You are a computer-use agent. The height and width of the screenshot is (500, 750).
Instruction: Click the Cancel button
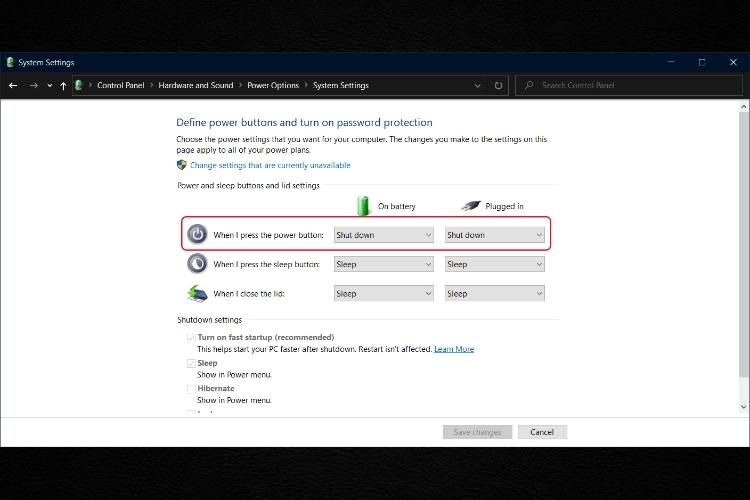tap(542, 432)
